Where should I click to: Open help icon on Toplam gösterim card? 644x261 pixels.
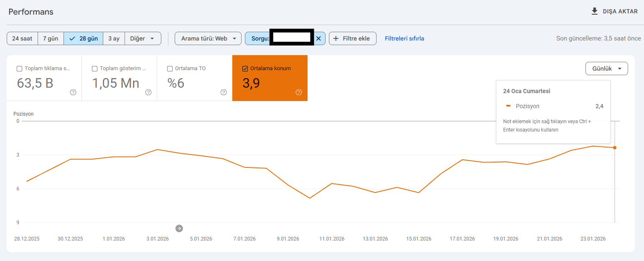click(148, 92)
